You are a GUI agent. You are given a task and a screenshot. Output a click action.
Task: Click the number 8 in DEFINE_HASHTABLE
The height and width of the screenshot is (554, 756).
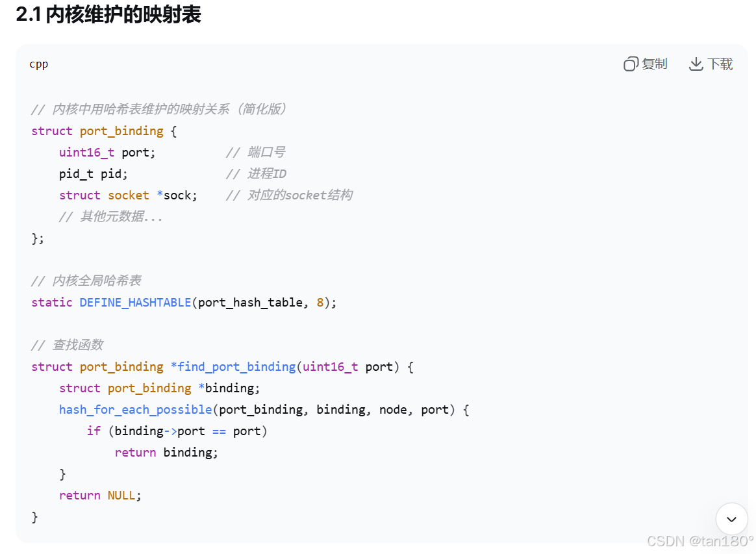[320, 302]
